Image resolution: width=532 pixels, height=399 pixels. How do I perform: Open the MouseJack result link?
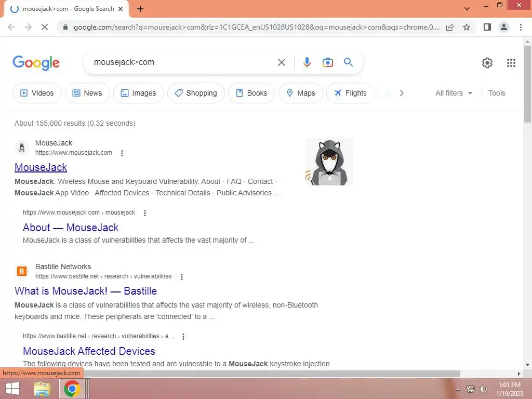point(41,167)
